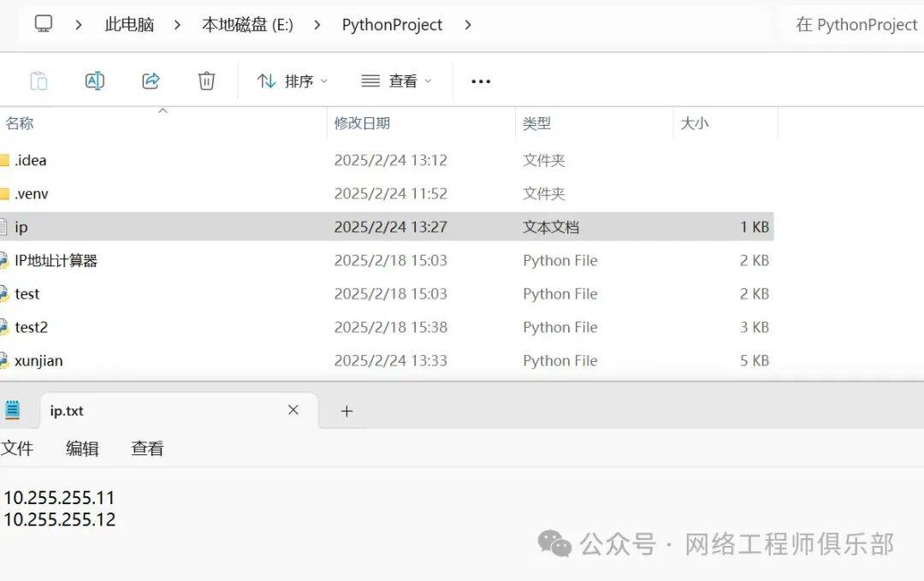Open the 查看 view dropdown
The image size is (924, 581).
(396, 80)
